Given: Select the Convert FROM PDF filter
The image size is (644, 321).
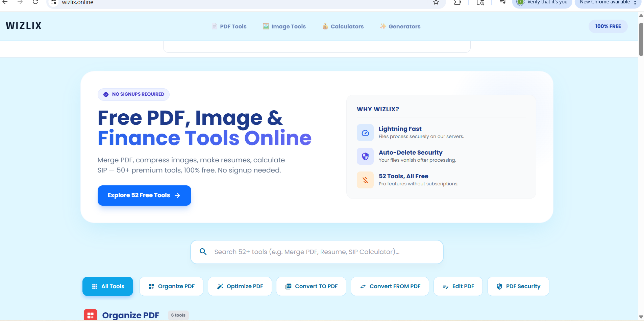Looking at the screenshot, I should pos(390,286).
